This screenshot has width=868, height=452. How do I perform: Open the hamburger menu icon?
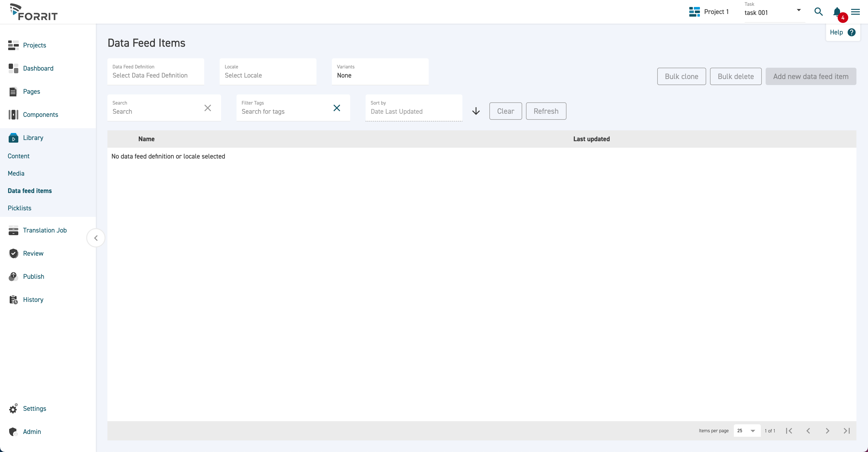[x=855, y=12]
